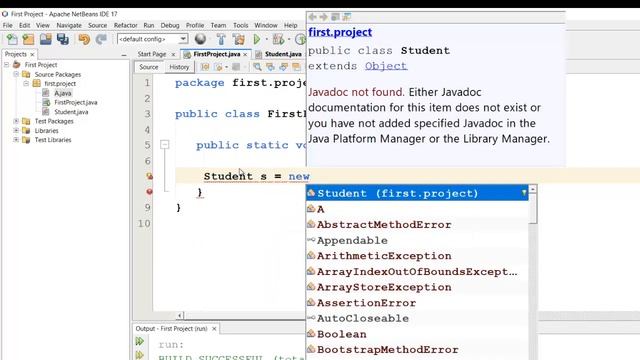Click the find next occurrence editor icon
This screenshot has width=640, height=360.
283,67
